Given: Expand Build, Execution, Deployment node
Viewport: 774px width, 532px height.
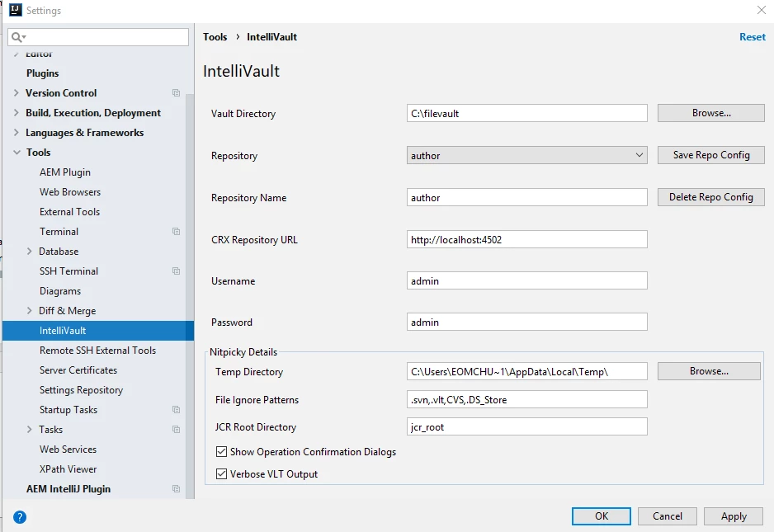Looking at the screenshot, I should 17,112.
